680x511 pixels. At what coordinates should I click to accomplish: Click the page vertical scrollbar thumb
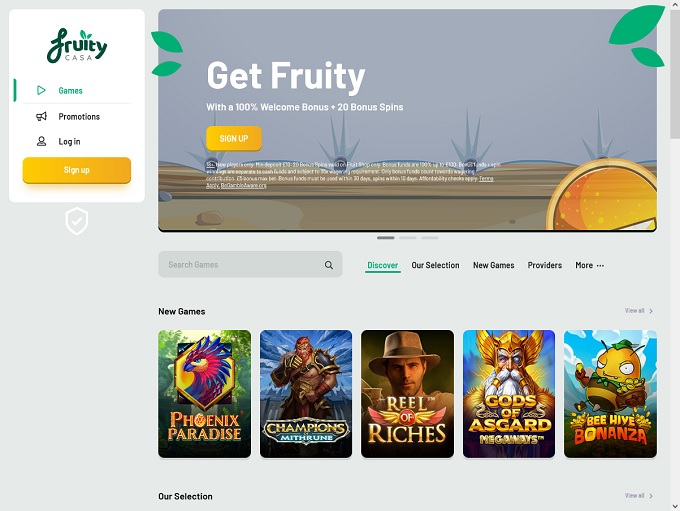675,73
